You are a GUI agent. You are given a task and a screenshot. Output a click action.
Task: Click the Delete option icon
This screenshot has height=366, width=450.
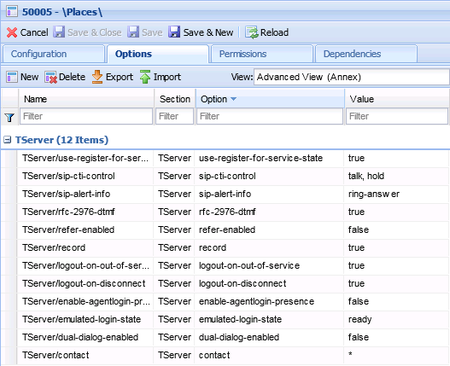pos(51,77)
